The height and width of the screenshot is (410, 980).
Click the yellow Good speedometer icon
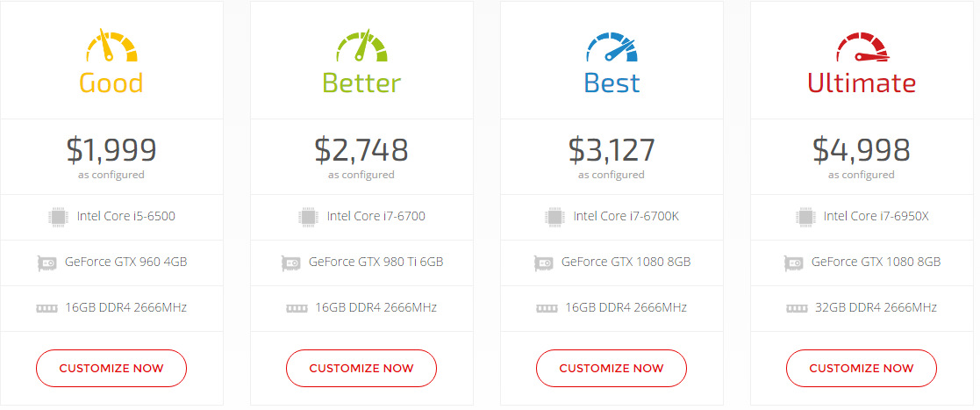click(x=111, y=47)
